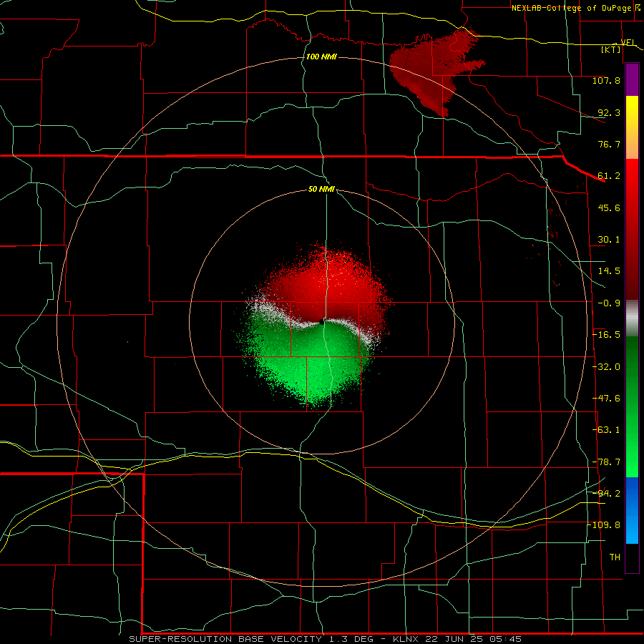Click the 50 NMI range ring label
This screenshot has width=644, height=644.
coord(321,190)
